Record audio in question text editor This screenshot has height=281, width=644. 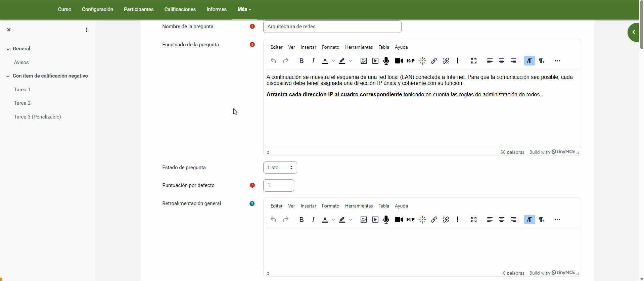pyautogui.click(x=386, y=61)
